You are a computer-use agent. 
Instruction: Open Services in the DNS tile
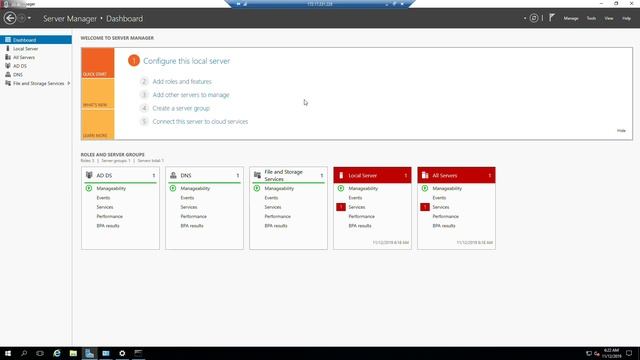pyautogui.click(x=189, y=207)
